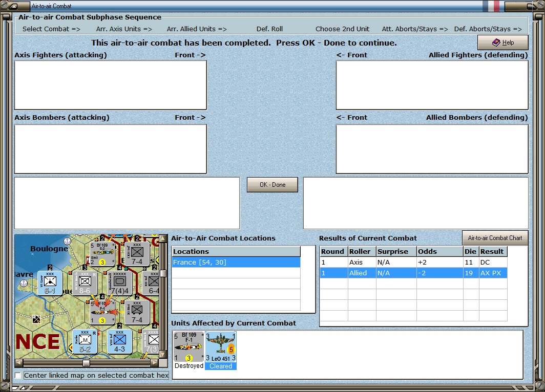Click the Arr. Axis Units subphase step
This screenshot has height=392, width=545.
[x=124, y=29]
